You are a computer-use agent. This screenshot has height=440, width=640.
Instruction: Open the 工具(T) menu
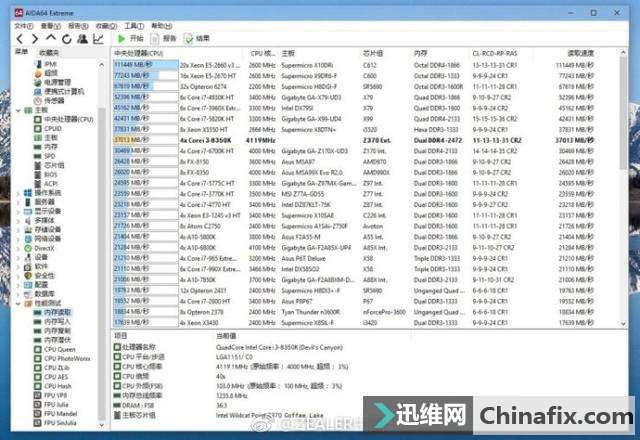(134, 26)
